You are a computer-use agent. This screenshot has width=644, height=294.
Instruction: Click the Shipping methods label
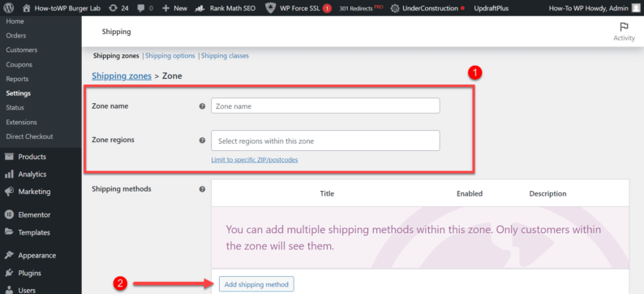(x=122, y=189)
